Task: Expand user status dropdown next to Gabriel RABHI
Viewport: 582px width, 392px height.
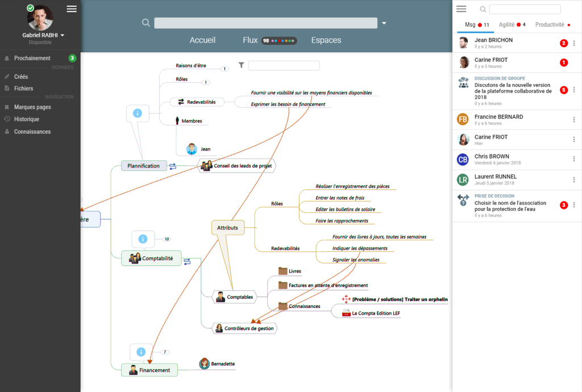Action: pyautogui.click(x=63, y=35)
